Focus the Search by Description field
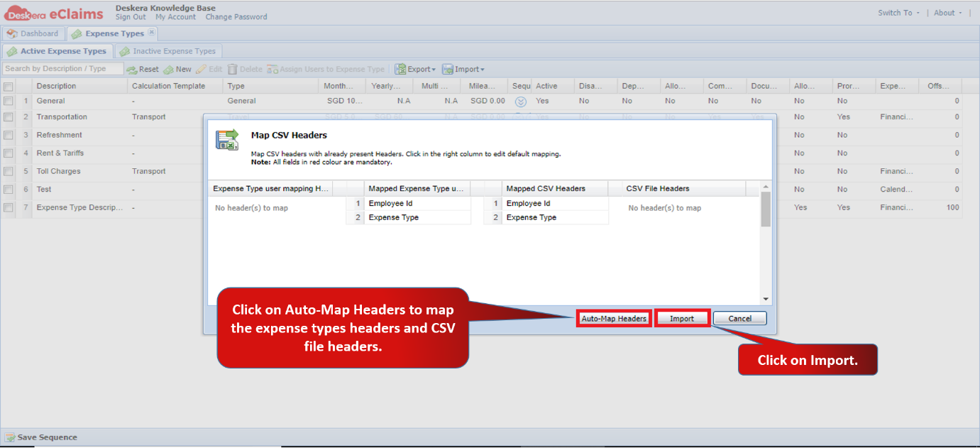This screenshot has height=448, width=980. coord(62,69)
